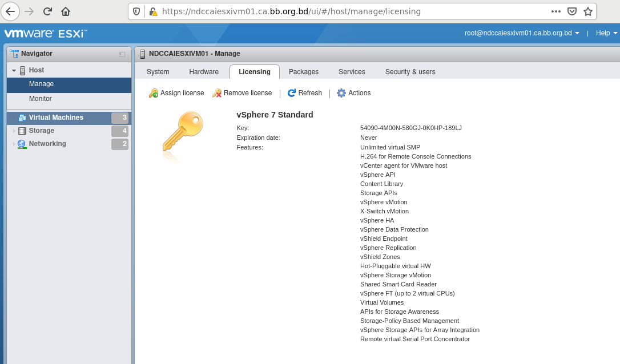Screen dimensions: 620x364
Task: Click the Networking count badge 2
Action: [x=120, y=144]
